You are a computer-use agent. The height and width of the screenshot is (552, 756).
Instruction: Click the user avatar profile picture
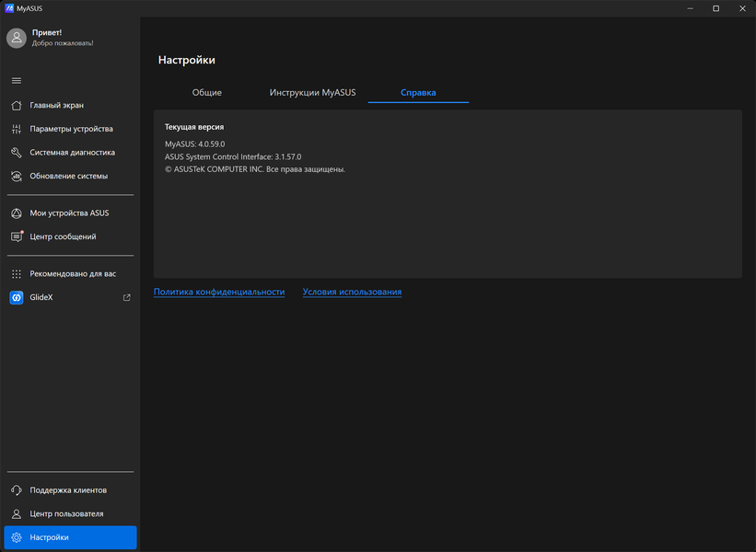[x=17, y=38]
